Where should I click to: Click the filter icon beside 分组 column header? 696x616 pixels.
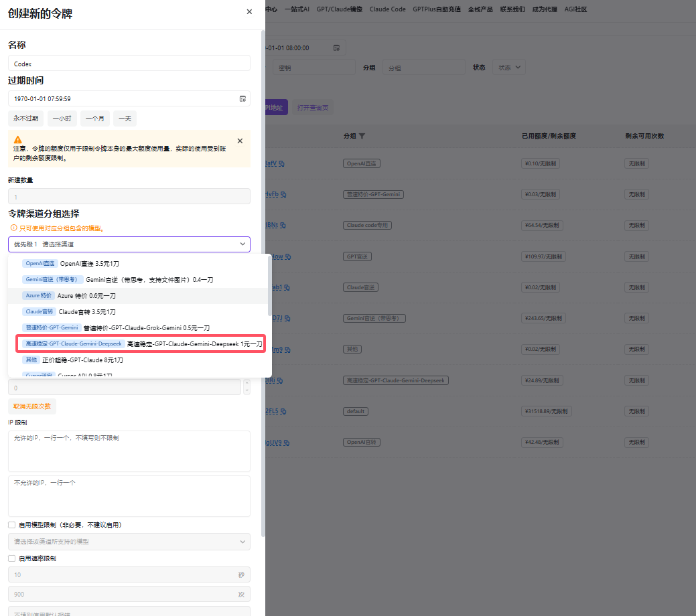pyautogui.click(x=362, y=136)
